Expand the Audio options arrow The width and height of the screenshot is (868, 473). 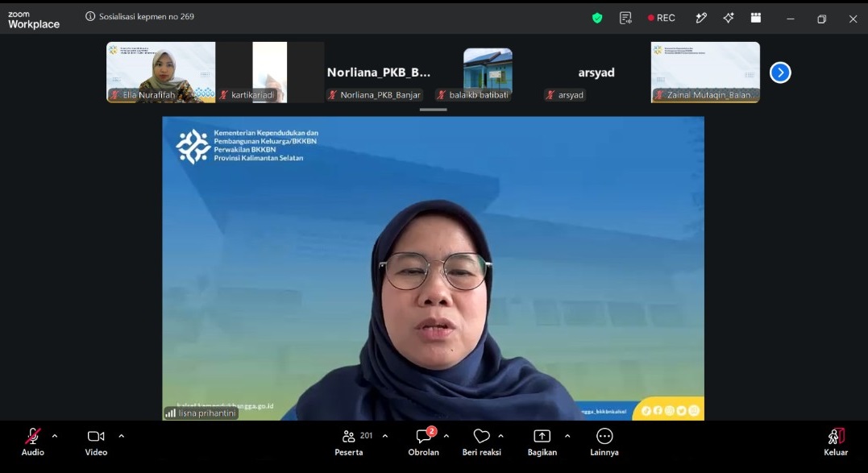click(55, 436)
